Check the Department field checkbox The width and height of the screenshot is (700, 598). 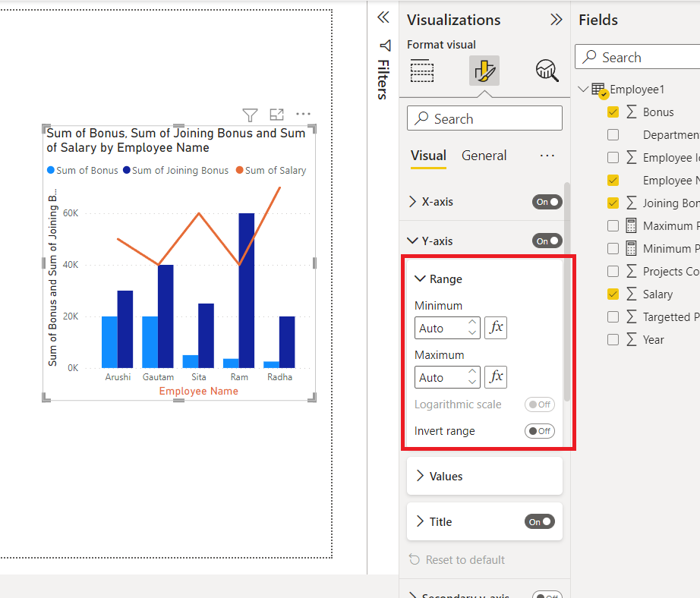pos(613,135)
